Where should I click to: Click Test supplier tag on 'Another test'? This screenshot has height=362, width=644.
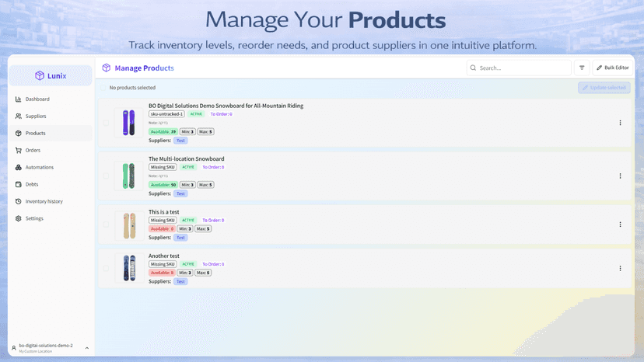(x=180, y=281)
